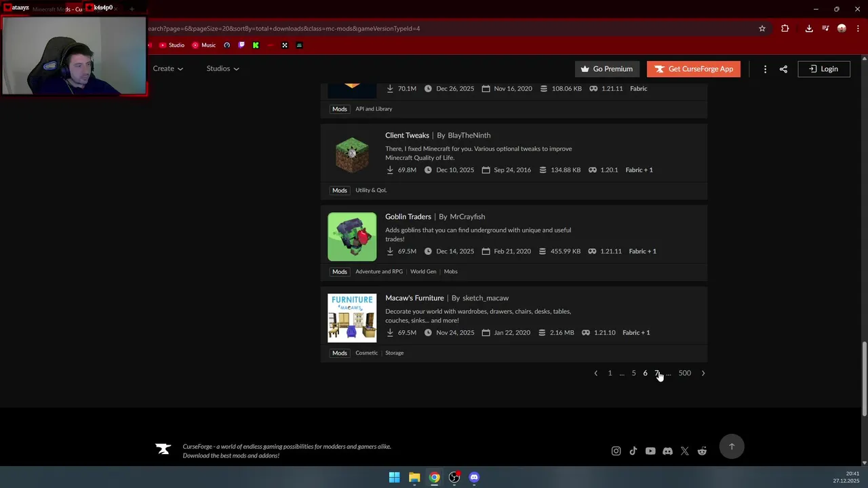Open author sketch_macaw's profile
Screen dimensions: 868x488
click(x=486, y=298)
